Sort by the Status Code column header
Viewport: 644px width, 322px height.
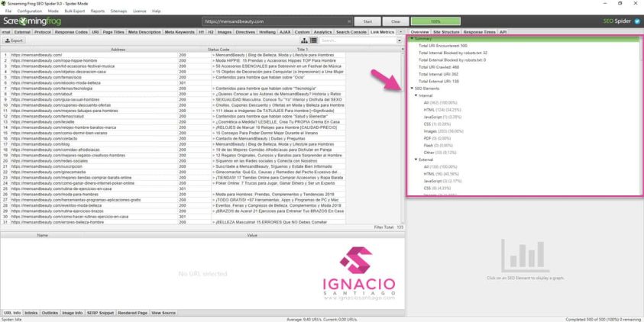click(218, 50)
